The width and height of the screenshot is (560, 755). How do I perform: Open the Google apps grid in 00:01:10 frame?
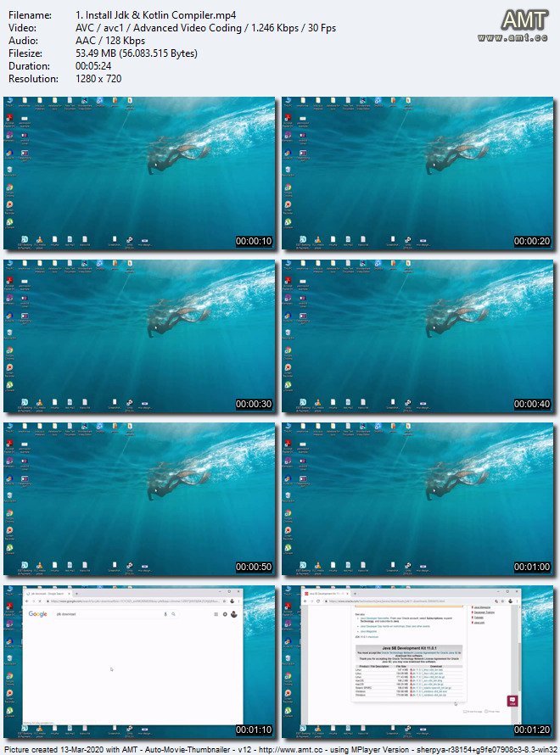tap(216, 614)
